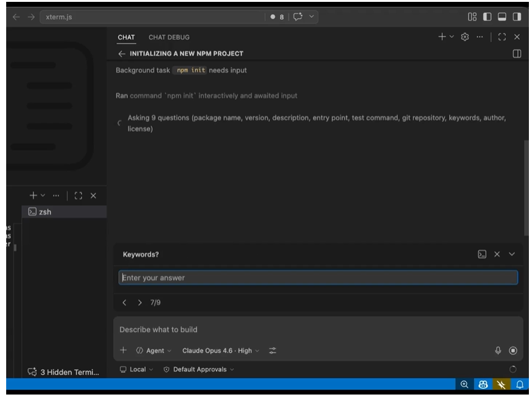Show the 3 Hidden Terminals
The width and height of the screenshot is (532, 397).
coord(64,372)
